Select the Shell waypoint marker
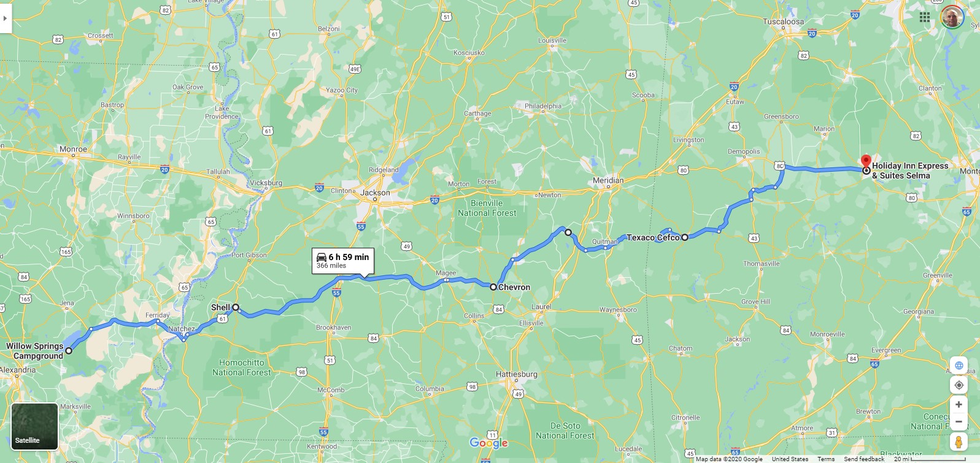980x463 pixels. (x=236, y=307)
